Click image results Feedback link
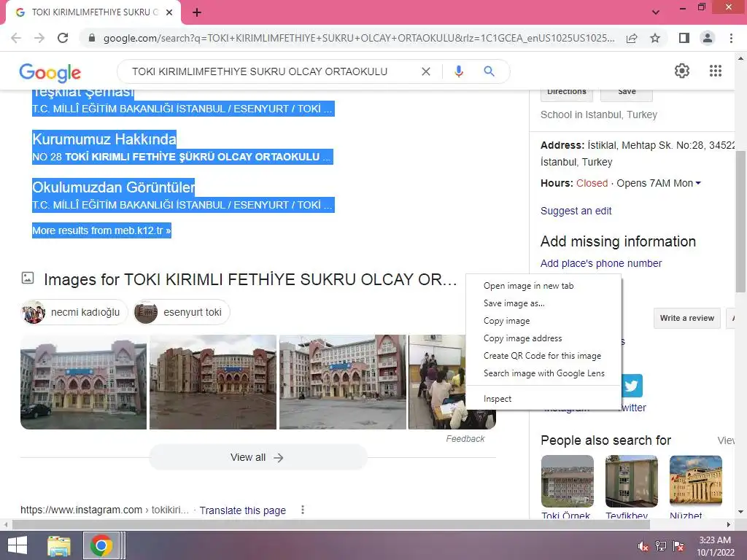Screen dimensions: 747x560 [465, 438]
